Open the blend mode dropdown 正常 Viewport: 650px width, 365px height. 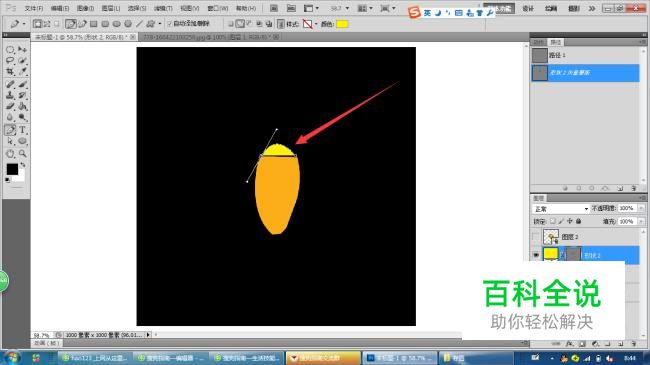[x=560, y=209]
